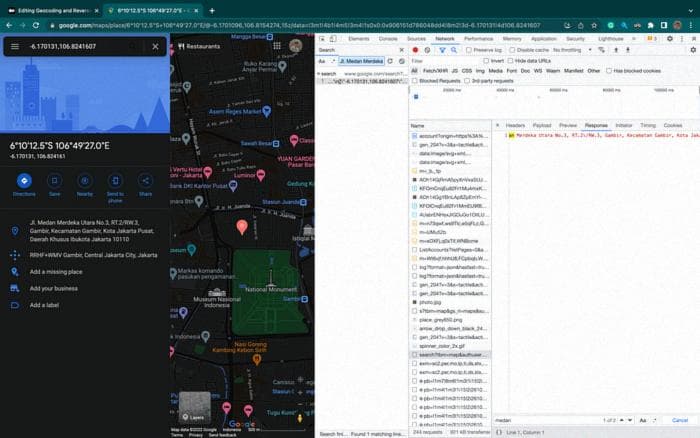Select the Img filter type
Image resolution: width=700 pixels, height=438 pixels.
click(x=480, y=71)
